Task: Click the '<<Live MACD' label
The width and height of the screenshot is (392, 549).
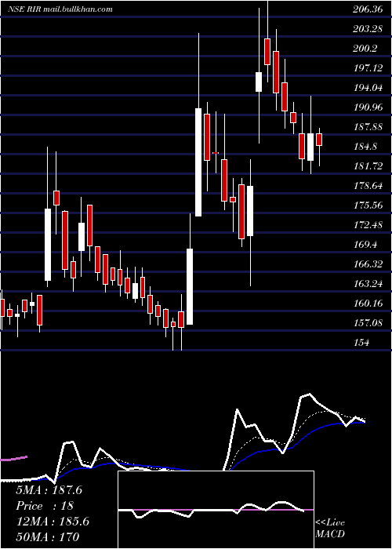Action: click(x=330, y=529)
